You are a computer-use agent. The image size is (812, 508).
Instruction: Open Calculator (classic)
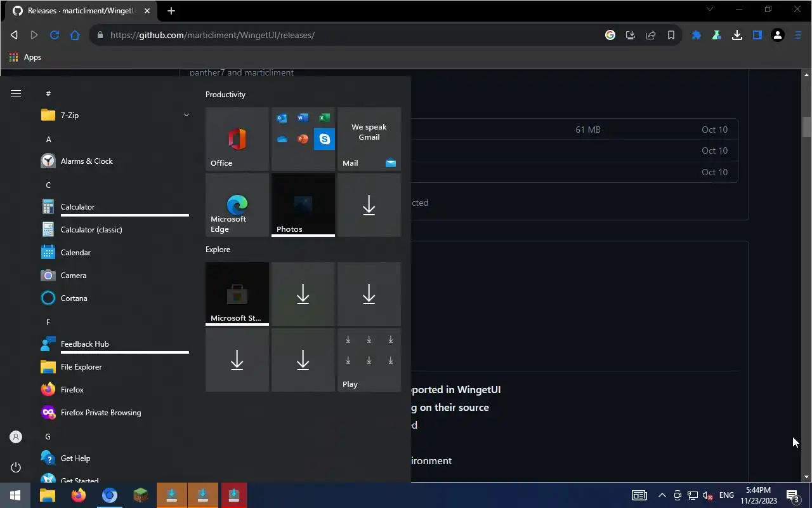pyautogui.click(x=115, y=230)
